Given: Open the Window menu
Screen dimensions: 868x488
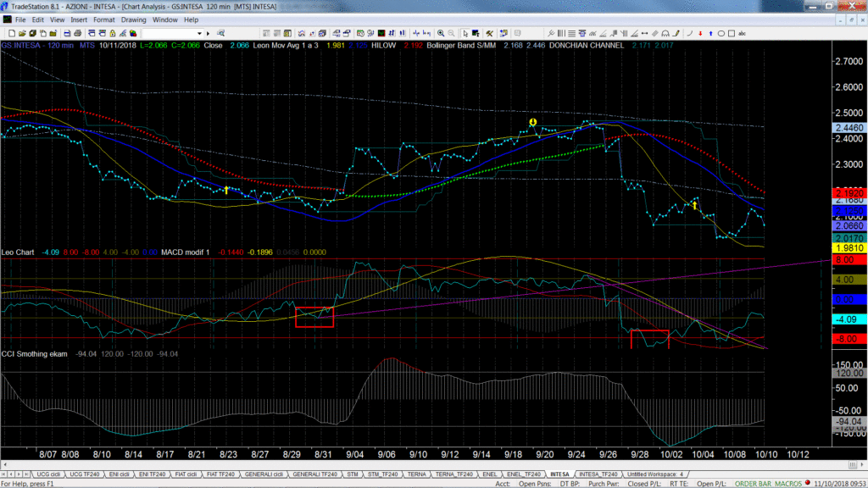Looking at the screenshot, I should click(165, 20).
